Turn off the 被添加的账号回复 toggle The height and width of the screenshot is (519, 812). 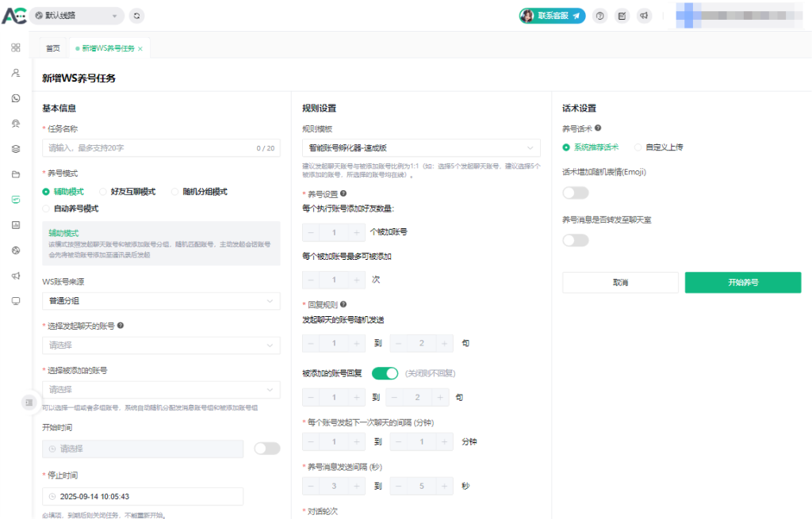coord(385,373)
